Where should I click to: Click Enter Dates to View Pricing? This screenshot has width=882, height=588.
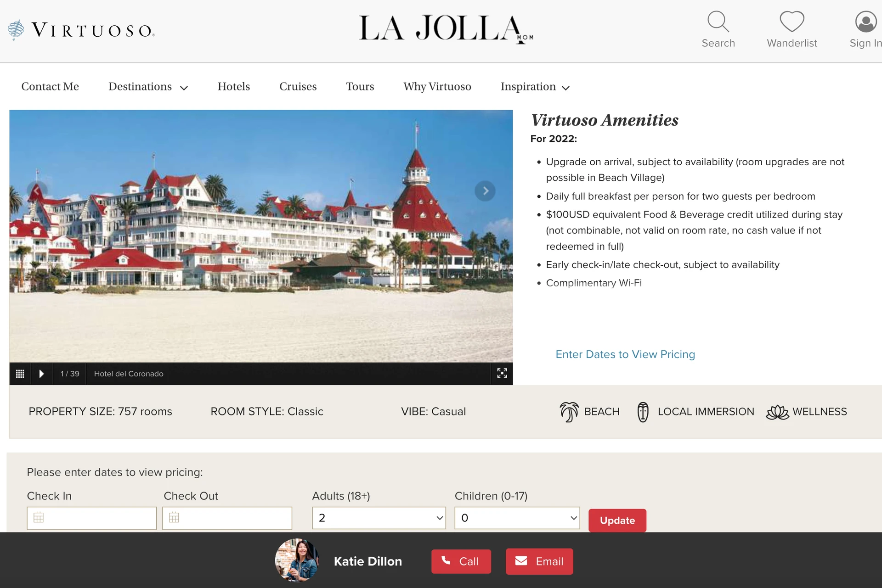[624, 354]
